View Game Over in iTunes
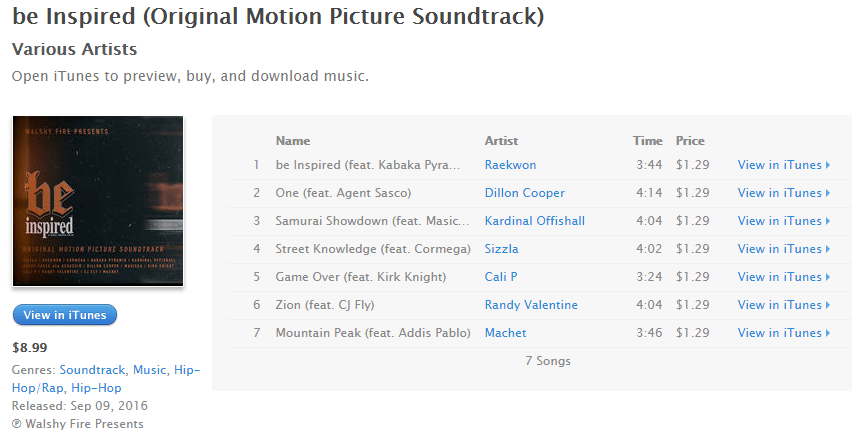This screenshot has height=444, width=852. click(784, 277)
